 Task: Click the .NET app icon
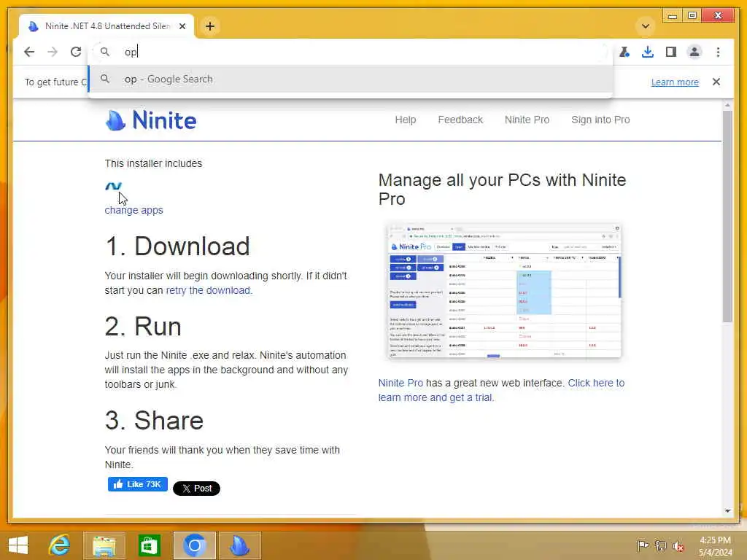(x=113, y=186)
